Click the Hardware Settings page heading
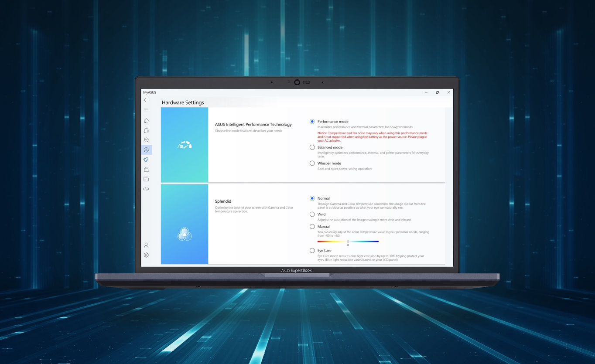The height and width of the screenshot is (364, 595). [x=183, y=102]
